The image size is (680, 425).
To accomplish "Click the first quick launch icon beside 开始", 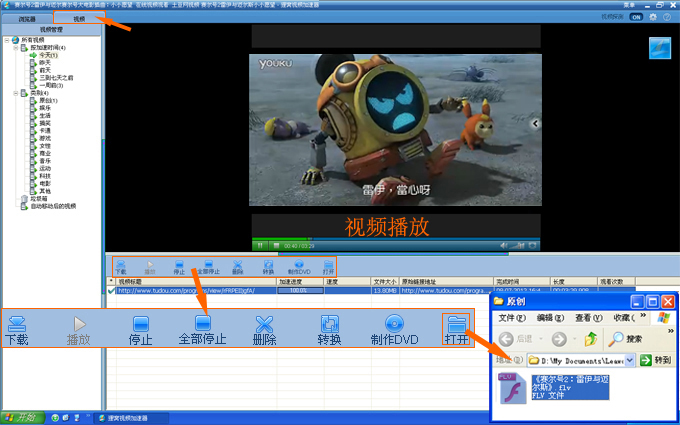I will tap(55, 418).
